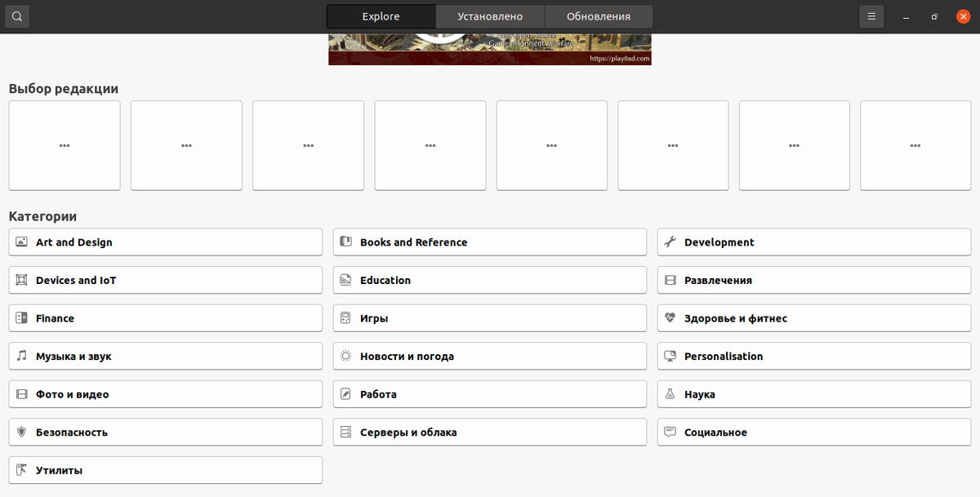
Task: Browse the Education category
Action: point(490,280)
